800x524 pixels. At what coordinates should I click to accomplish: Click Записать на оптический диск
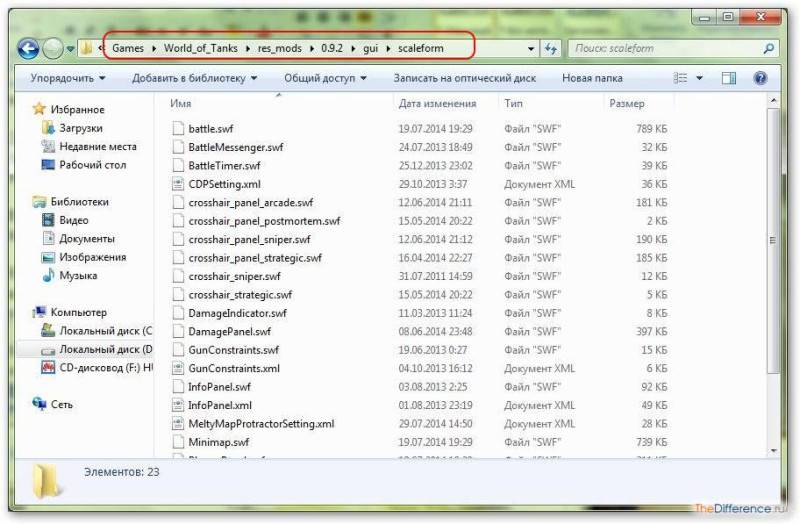[465, 78]
